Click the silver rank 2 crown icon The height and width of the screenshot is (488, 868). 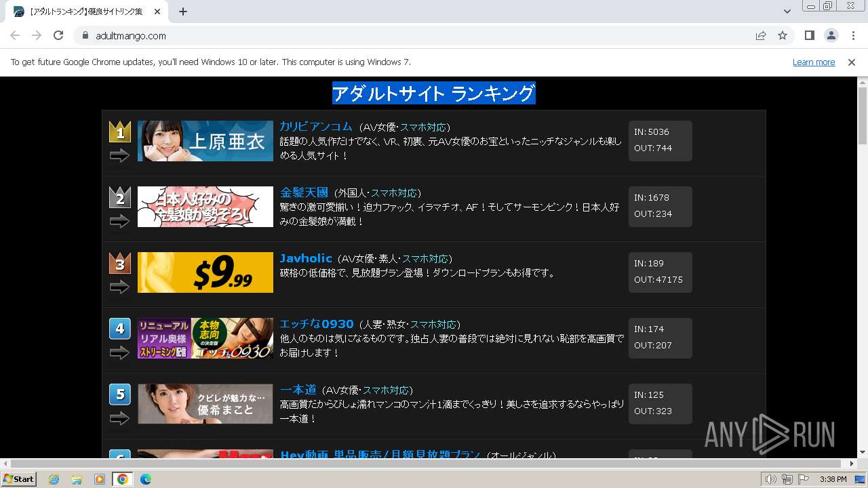coord(120,197)
